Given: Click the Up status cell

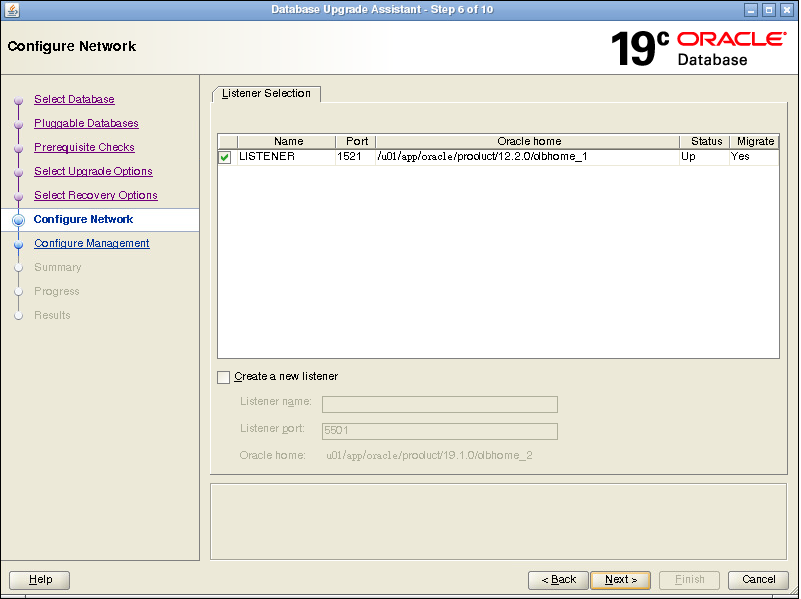Looking at the screenshot, I should pos(705,157).
